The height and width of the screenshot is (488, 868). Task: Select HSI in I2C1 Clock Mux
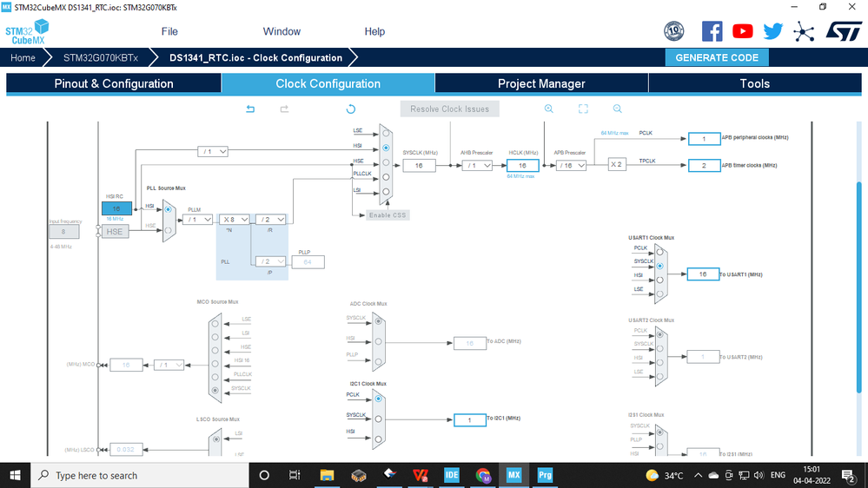379,439
